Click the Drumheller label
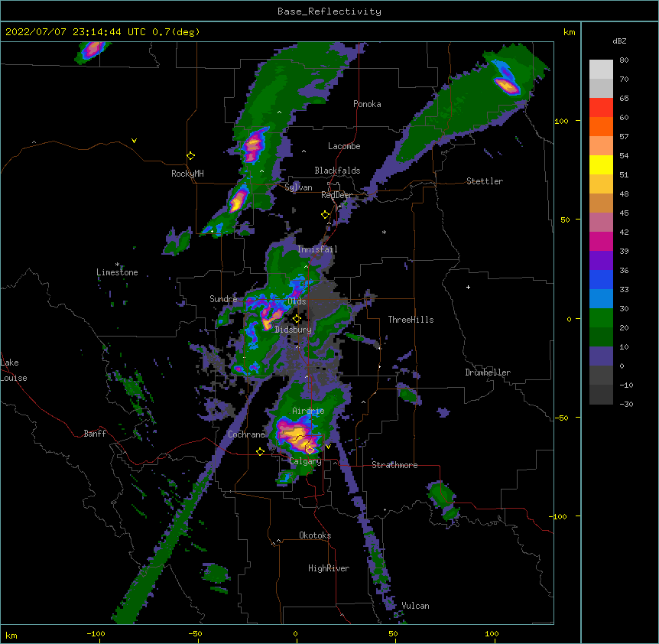 [x=488, y=372]
